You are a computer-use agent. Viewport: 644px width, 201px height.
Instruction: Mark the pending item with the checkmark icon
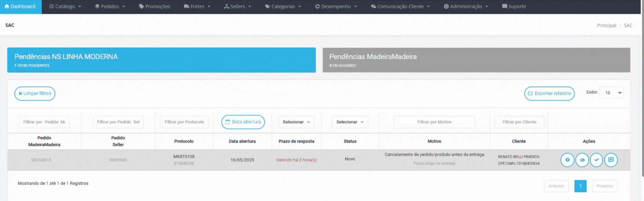(x=596, y=160)
